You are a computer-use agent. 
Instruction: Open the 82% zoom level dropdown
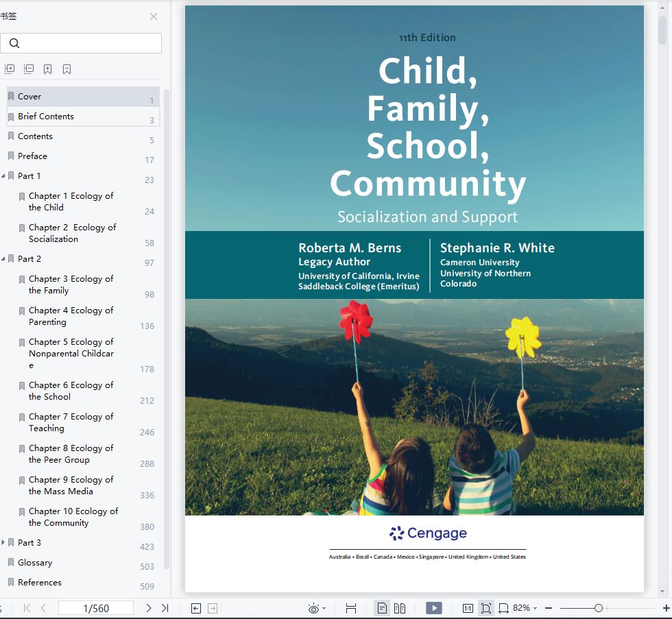525,608
